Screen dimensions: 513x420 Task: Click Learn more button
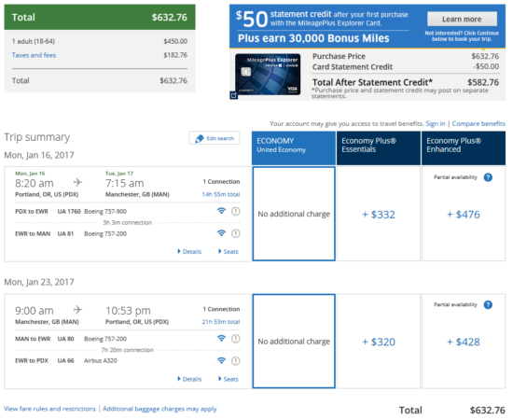coord(462,19)
